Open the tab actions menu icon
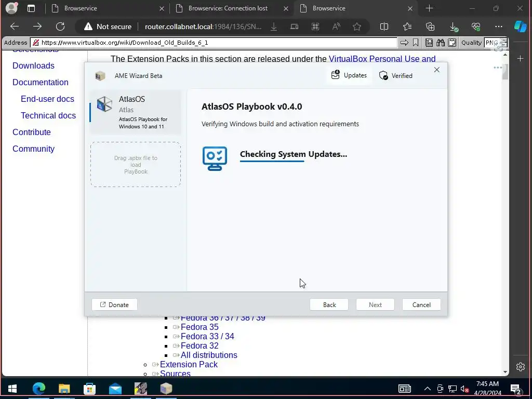The height and width of the screenshot is (399, 532). click(x=31, y=8)
